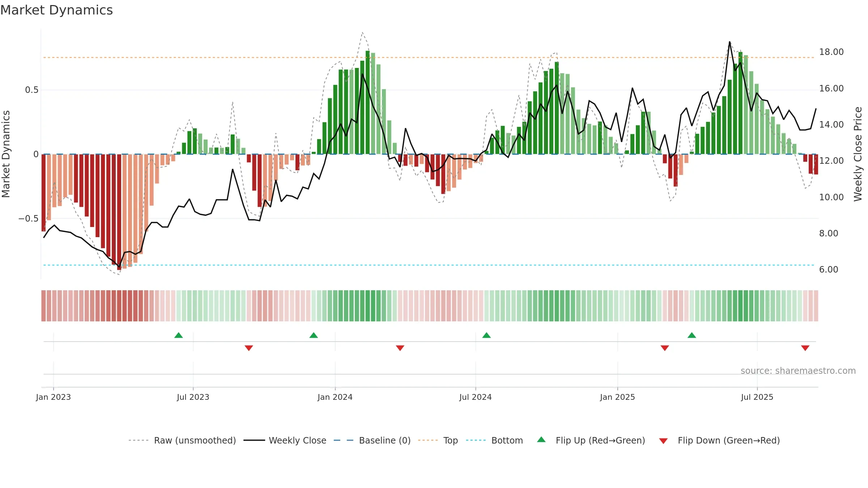Click the Jan 2023 x-axis label

point(54,397)
